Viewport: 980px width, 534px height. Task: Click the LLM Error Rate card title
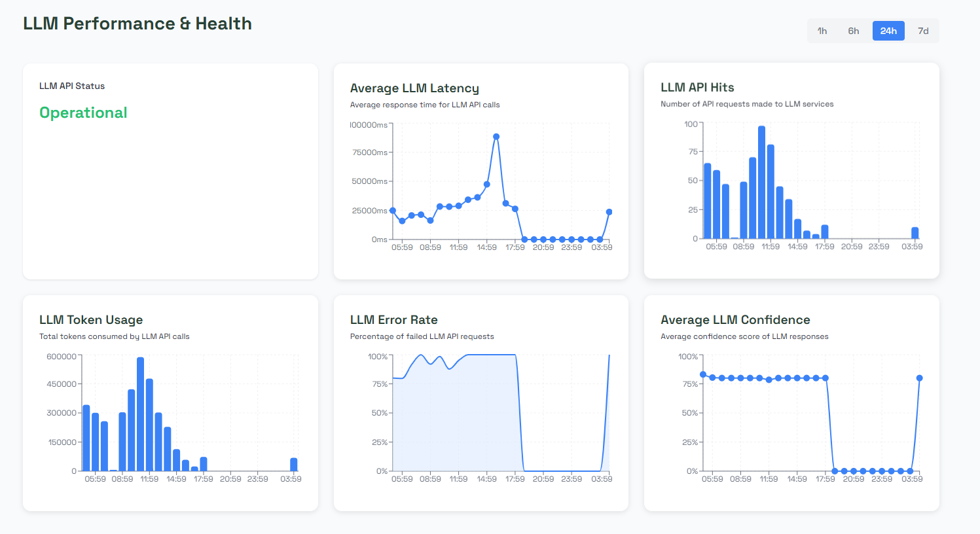click(393, 320)
